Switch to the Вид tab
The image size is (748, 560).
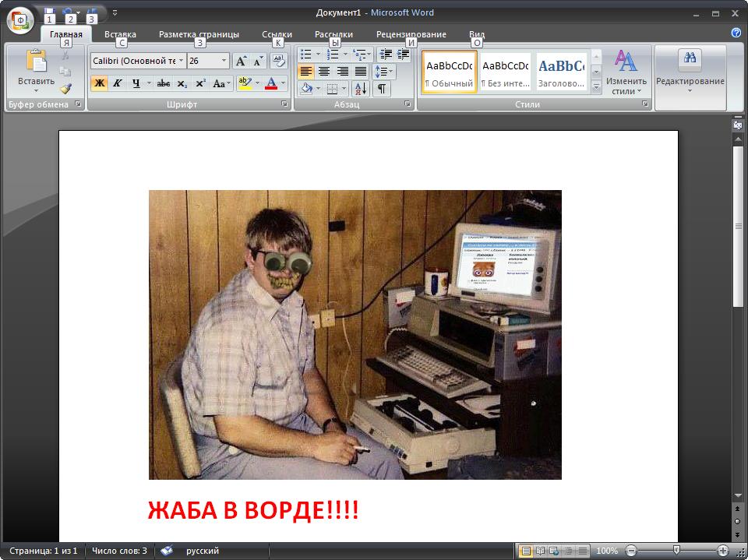coord(477,34)
